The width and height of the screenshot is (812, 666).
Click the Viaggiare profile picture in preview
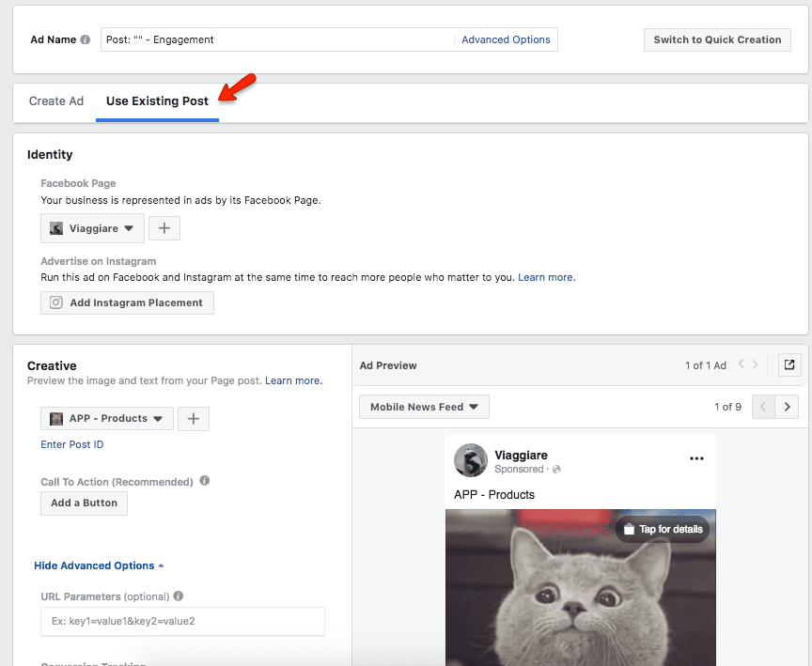471,460
